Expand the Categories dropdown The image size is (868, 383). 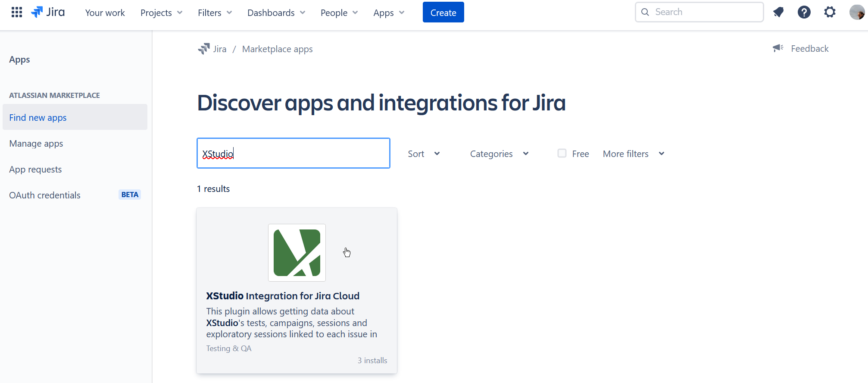500,154
